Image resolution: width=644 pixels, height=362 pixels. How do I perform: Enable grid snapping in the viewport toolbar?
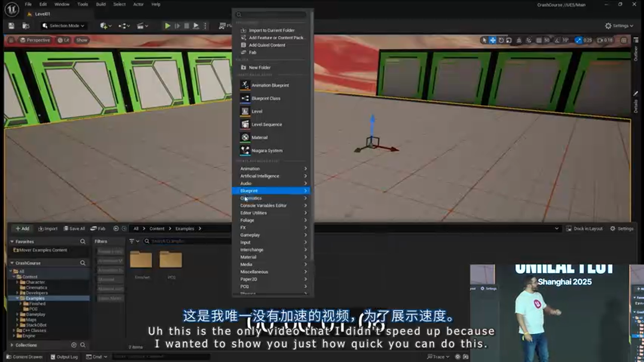[538, 40]
